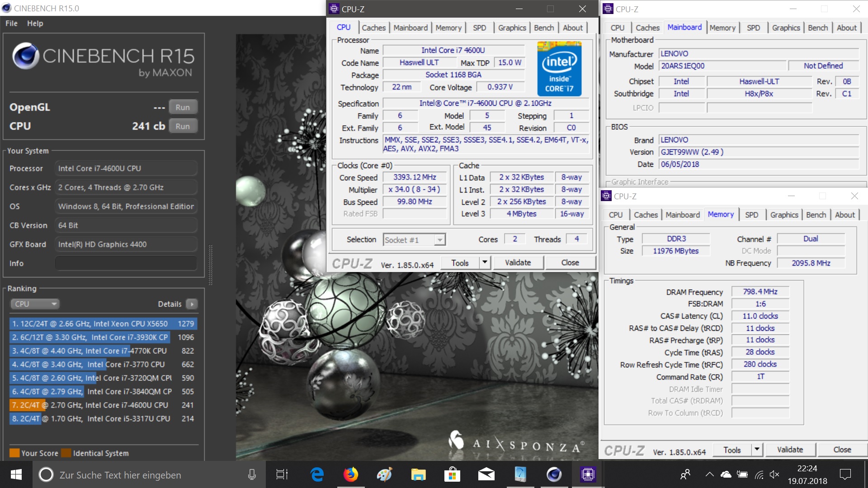Click BIOS version field GJET99WW
This screenshot has height=488, width=868.
tap(759, 152)
